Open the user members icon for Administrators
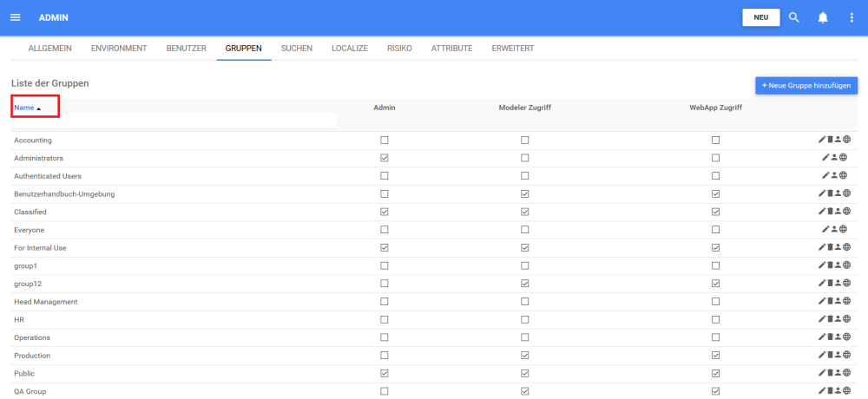Screen dimensions: 868x399 (834, 158)
